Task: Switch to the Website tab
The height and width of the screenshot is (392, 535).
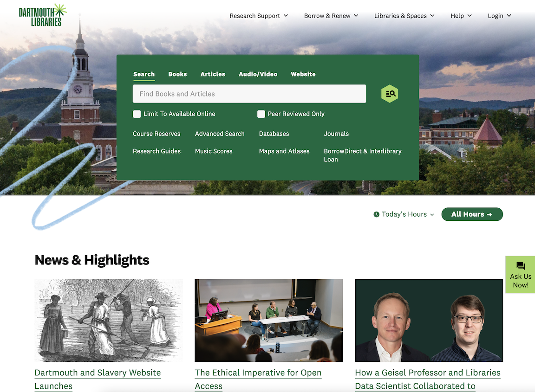Action: point(303,74)
